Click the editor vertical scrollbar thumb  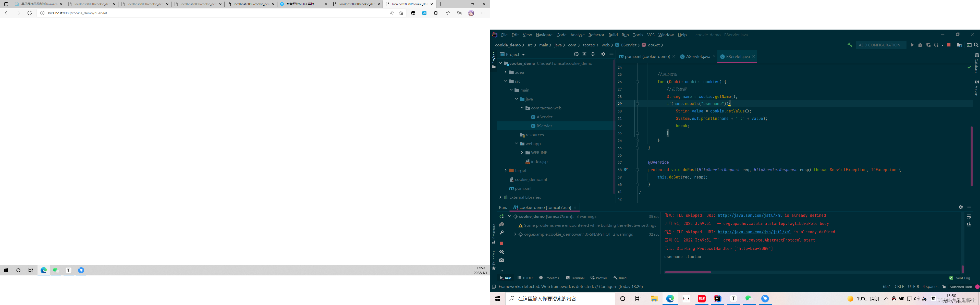coord(971,156)
